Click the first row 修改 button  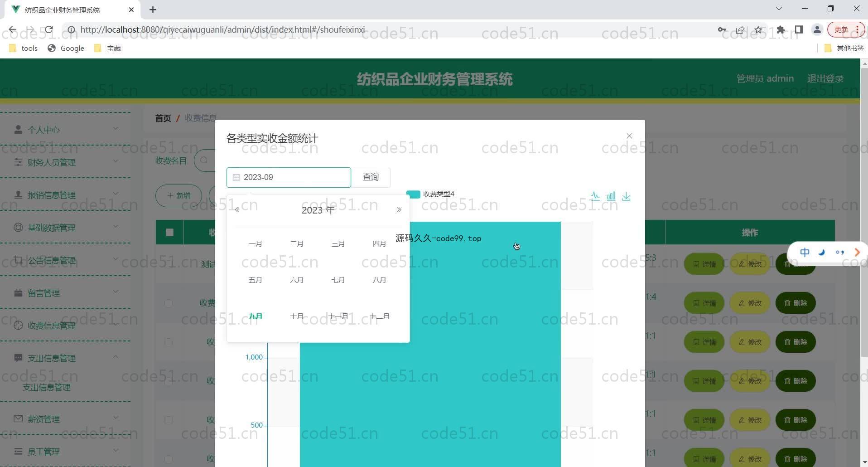click(750, 264)
